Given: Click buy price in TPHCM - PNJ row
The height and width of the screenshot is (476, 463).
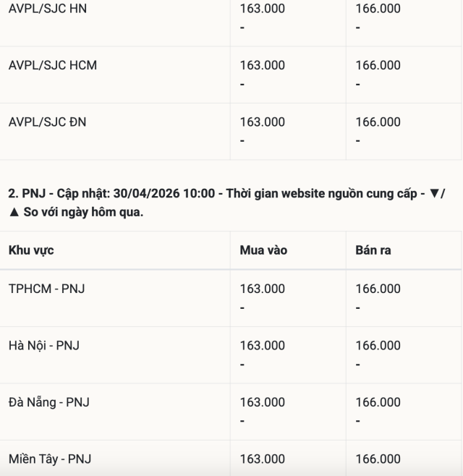Looking at the screenshot, I should tap(262, 289).
